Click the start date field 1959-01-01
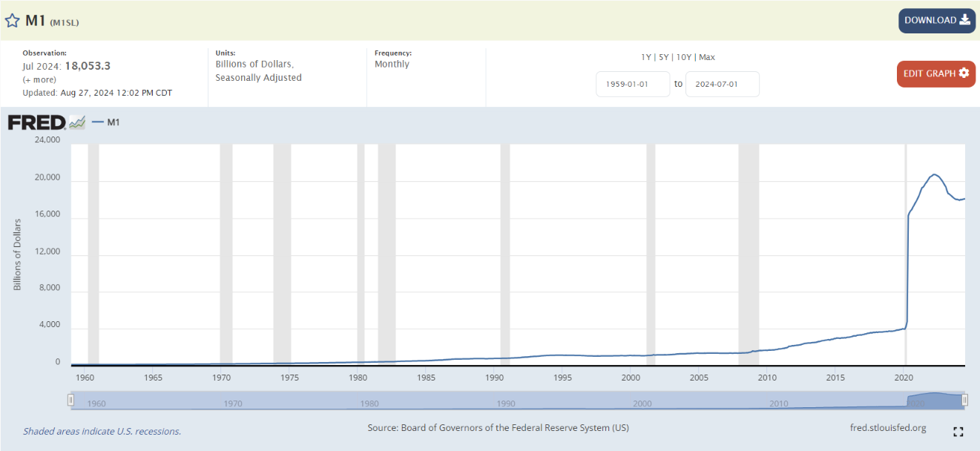The height and width of the screenshot is (451, 980). 633,84
